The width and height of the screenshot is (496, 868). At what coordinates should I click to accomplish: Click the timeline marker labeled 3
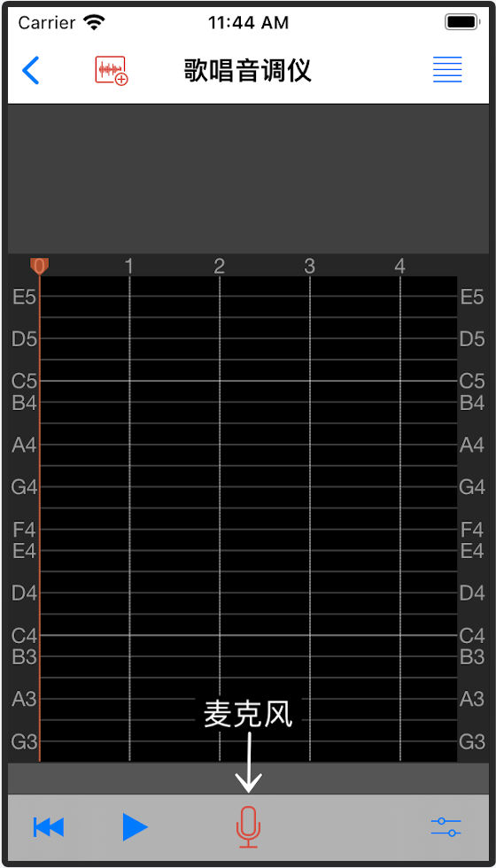(x=309, y=267)
